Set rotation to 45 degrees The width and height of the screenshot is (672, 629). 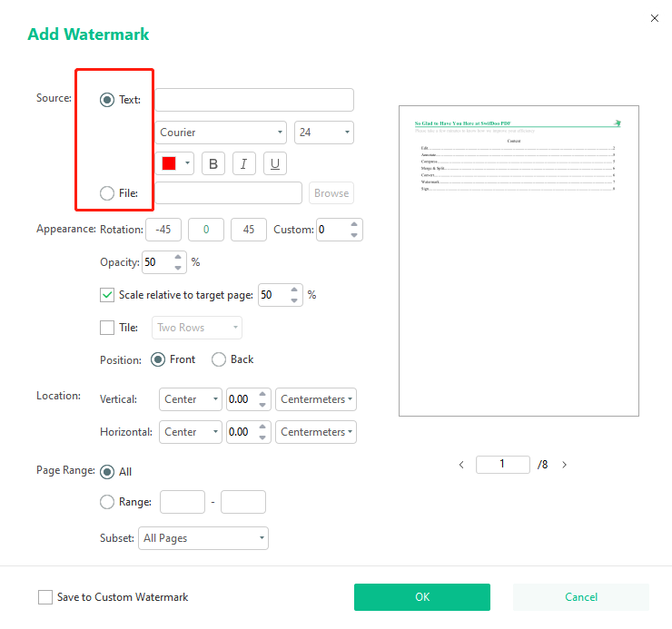coord(249,230)
